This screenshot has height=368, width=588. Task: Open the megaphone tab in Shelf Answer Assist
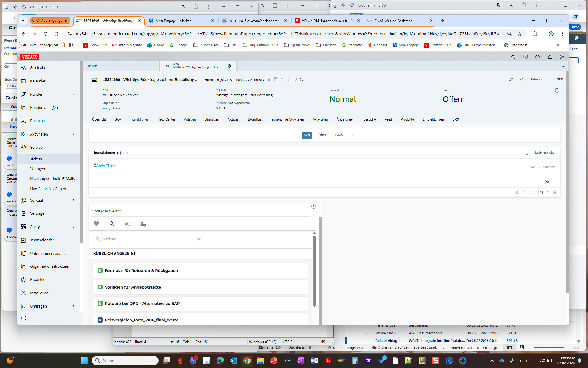[127, 224]
